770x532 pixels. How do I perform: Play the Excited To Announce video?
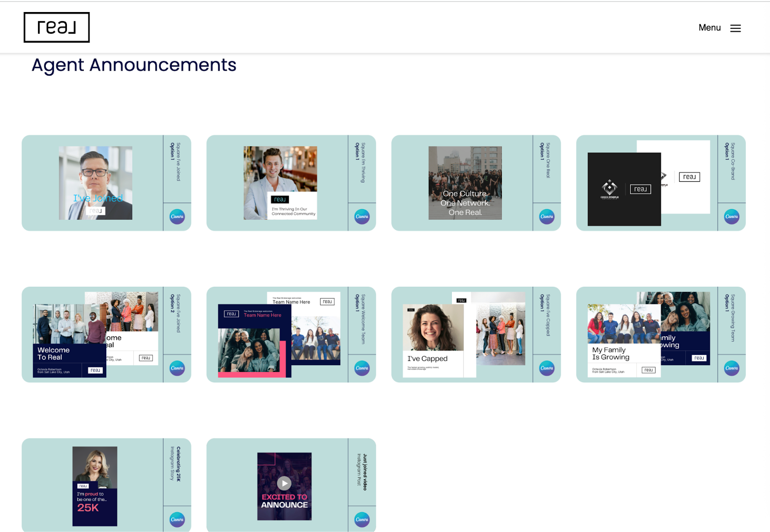(284, 483)
